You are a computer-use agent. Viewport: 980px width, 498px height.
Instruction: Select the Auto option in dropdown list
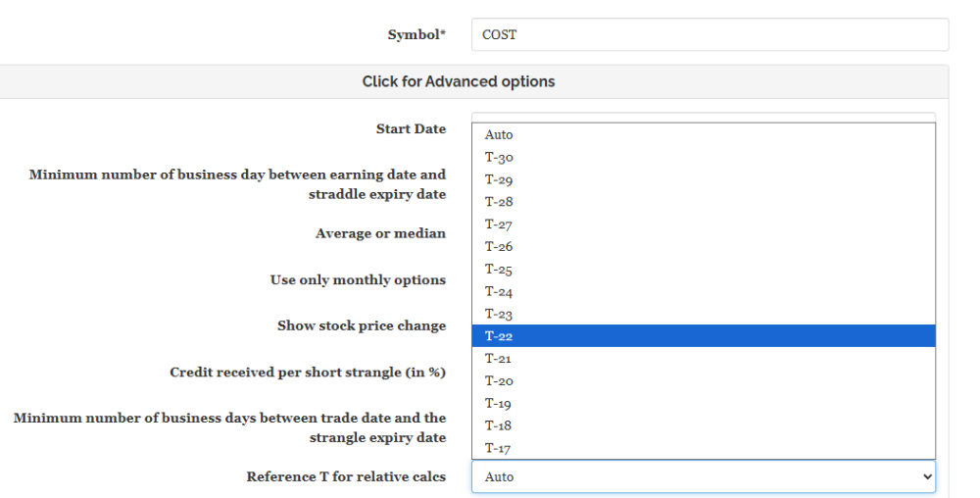coord(704,134)
